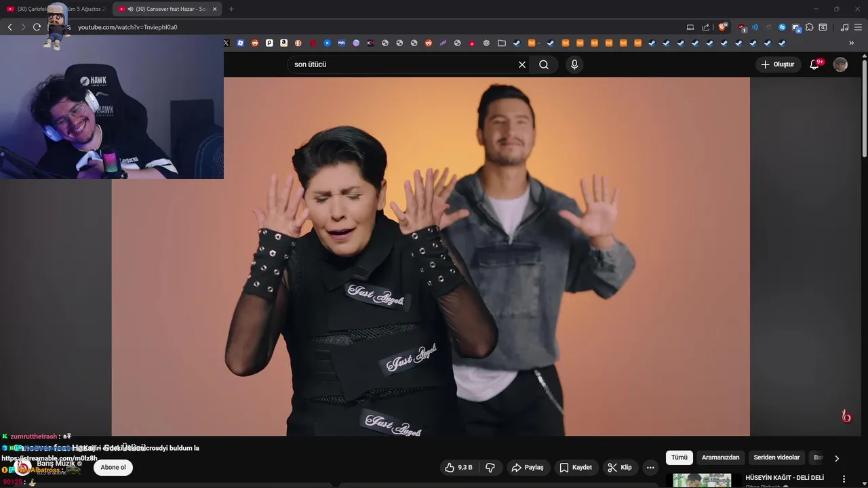Click the music note media control icon

point(844,27)
